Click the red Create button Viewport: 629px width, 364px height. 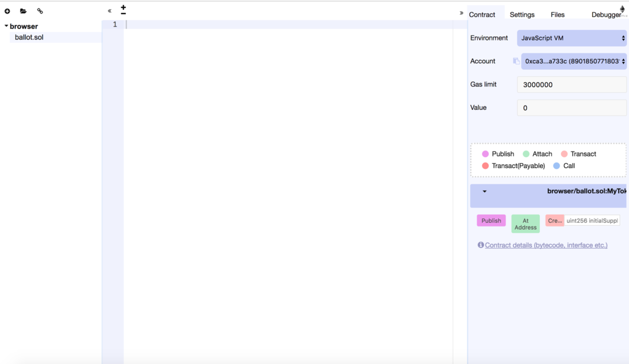pyautogui.click(x=555, y=220)
